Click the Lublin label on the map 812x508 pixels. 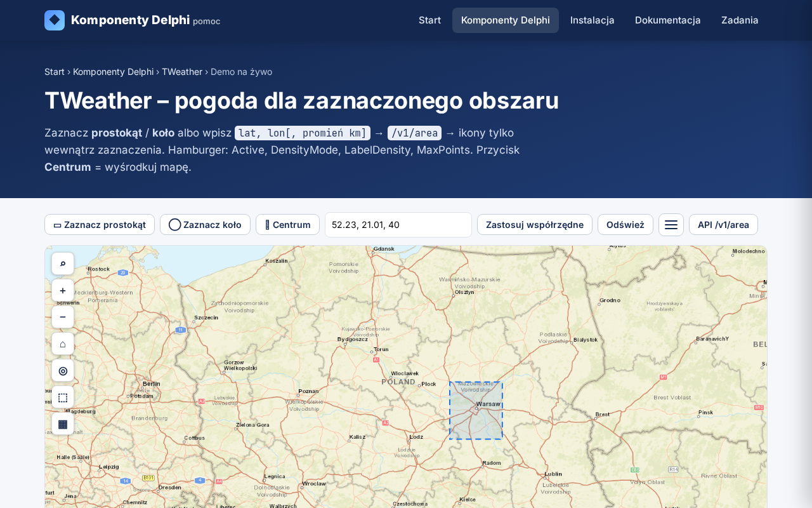[553, 474]
